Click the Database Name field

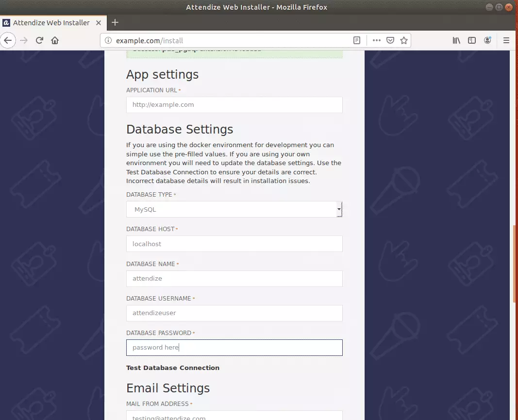pos(234,279)
